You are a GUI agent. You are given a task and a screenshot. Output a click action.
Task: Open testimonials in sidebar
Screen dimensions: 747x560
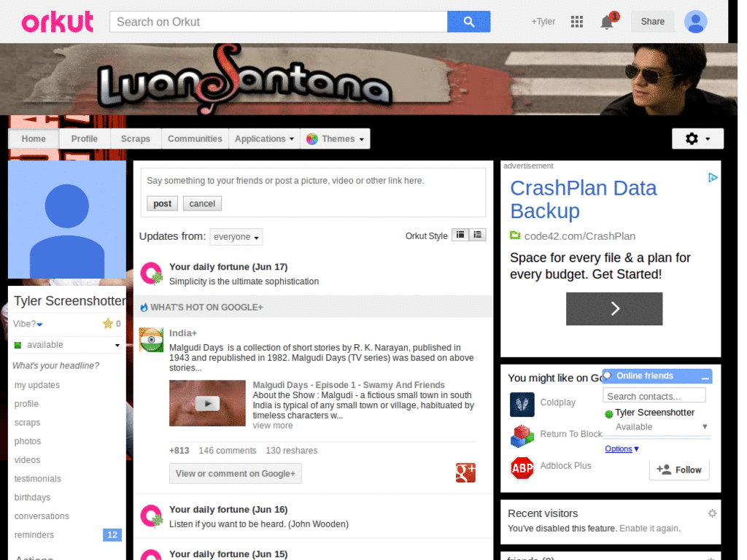point(38,478)
